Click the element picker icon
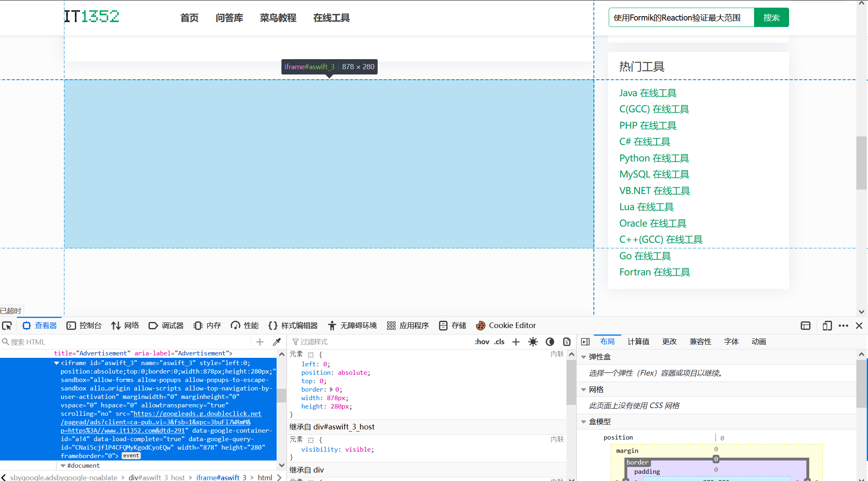 (7, 326)
